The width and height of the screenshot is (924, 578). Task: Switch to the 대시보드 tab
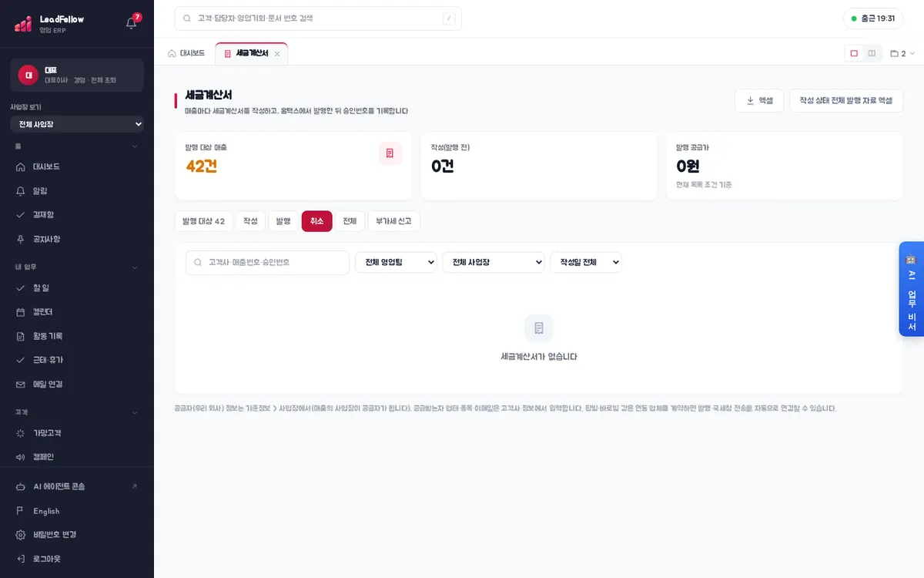coord(186,53)
